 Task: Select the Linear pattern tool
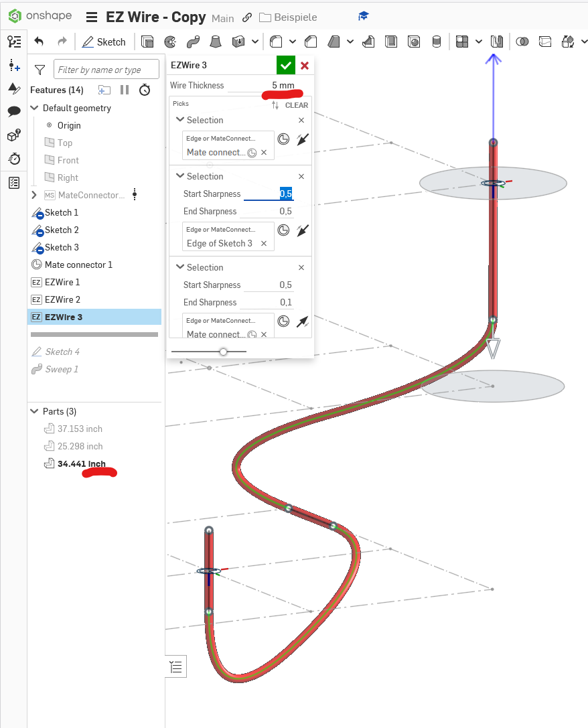(462, 42)
